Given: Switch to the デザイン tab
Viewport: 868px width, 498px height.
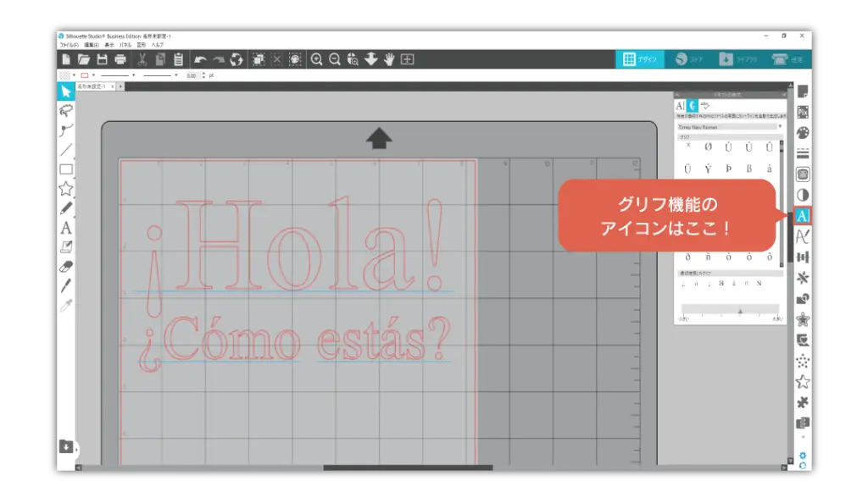Looking at the screenshot, I should pos(640,59).
